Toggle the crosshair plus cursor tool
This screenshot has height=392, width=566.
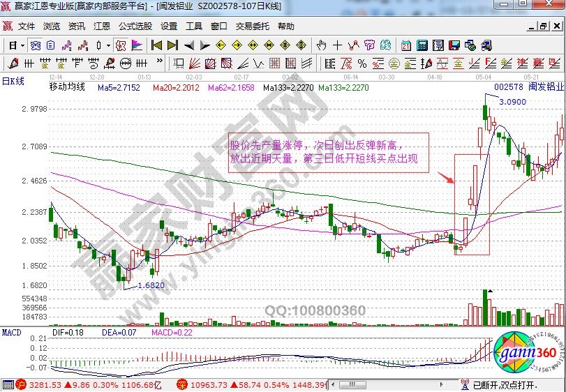point(338,45)
